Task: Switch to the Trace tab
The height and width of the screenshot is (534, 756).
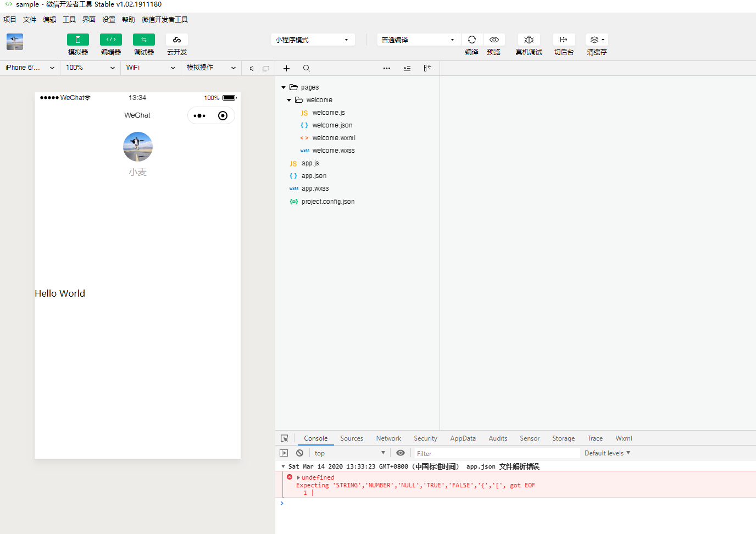Action: [595, 438]
